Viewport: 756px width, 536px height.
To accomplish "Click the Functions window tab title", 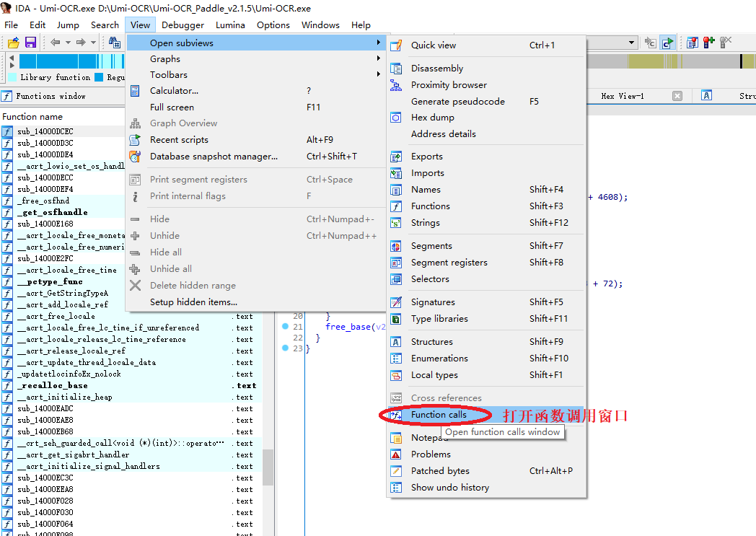I will pyautogui.click(x=50, y=96).
